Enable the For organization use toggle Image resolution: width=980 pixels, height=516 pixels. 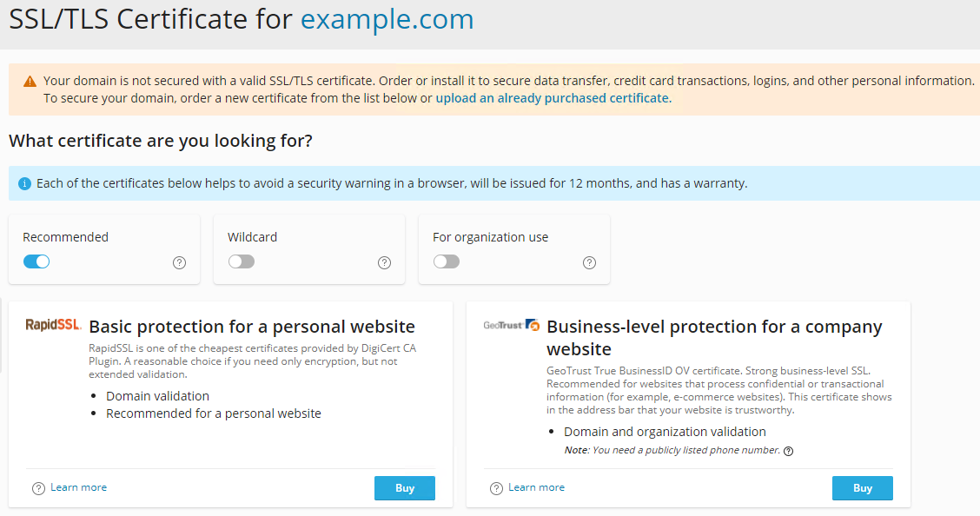coord(447,261)
